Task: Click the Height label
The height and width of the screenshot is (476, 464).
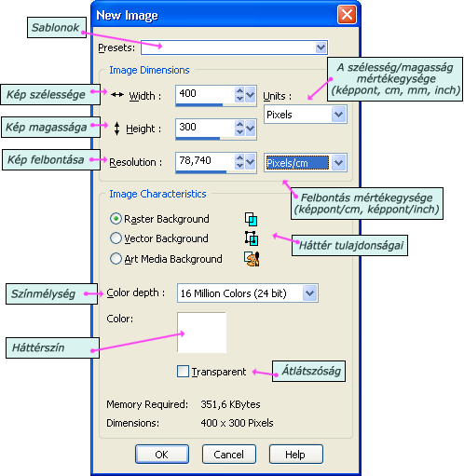Action: pos(143,129)
